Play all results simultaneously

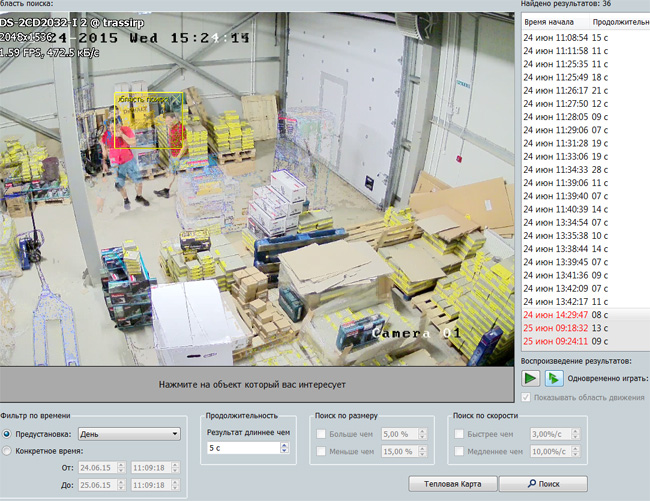(552, 378)
